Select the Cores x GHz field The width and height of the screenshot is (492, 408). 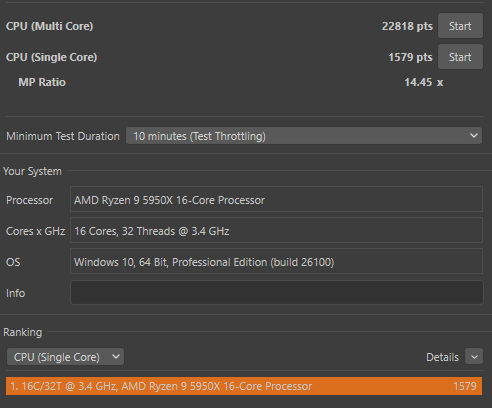point(276,230)
